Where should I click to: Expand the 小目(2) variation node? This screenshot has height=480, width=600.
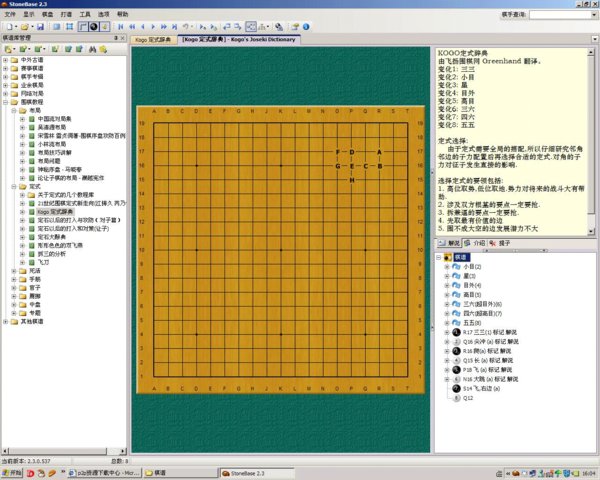pyautogui.click(x=447, y=267)
